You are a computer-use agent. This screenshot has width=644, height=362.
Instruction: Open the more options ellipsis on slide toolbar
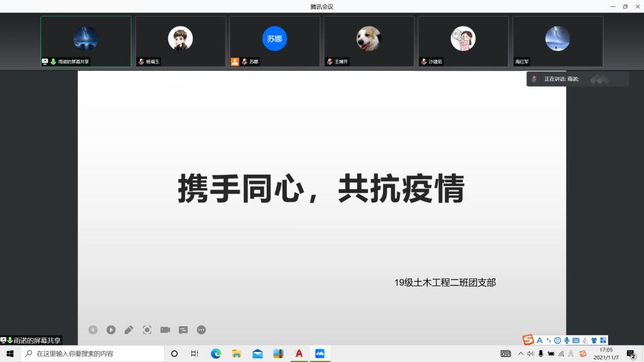201,330
